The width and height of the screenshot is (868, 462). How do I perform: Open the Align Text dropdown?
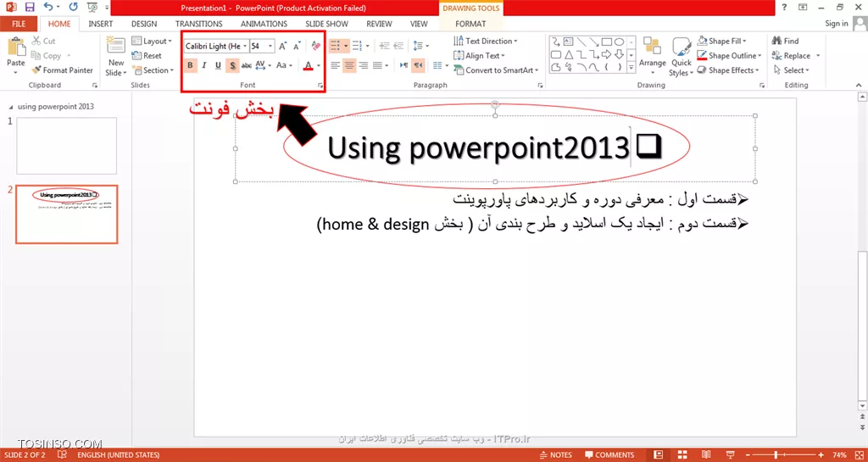point(479,55)
